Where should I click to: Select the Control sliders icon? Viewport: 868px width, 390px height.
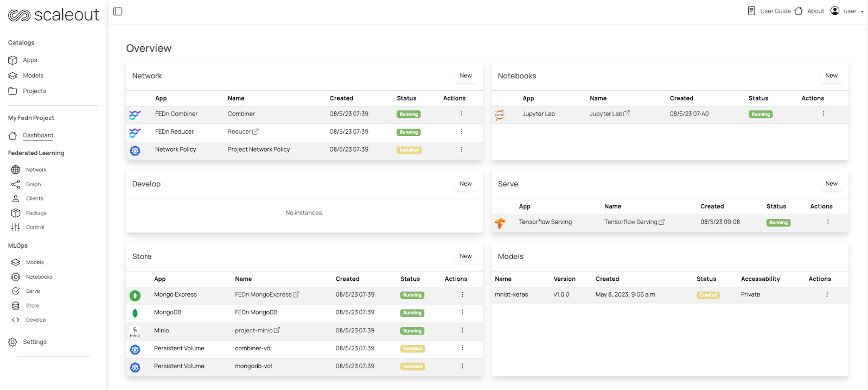click(16, 228)
